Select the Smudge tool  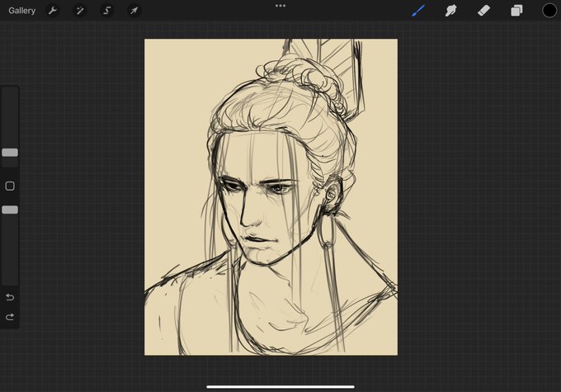point(450,11)
